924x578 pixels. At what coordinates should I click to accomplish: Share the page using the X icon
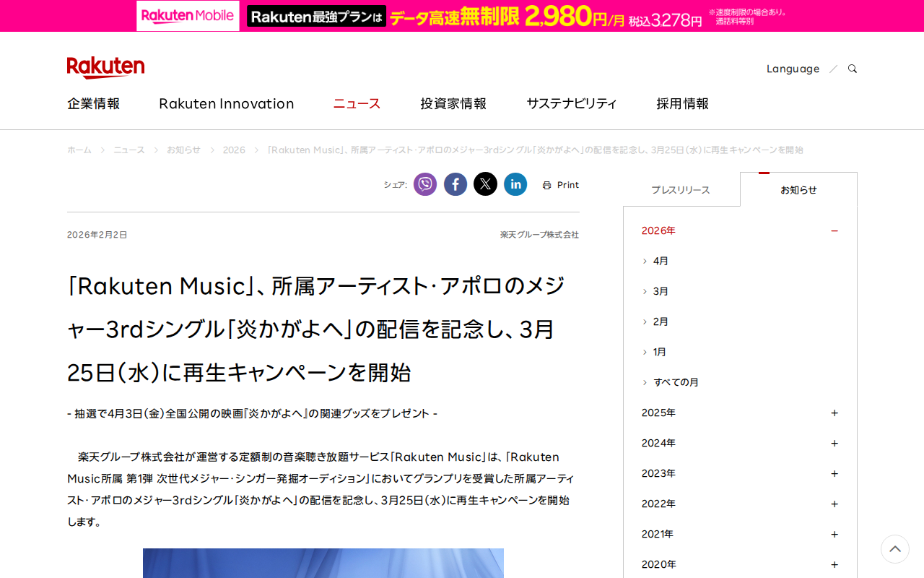point(485,184)
